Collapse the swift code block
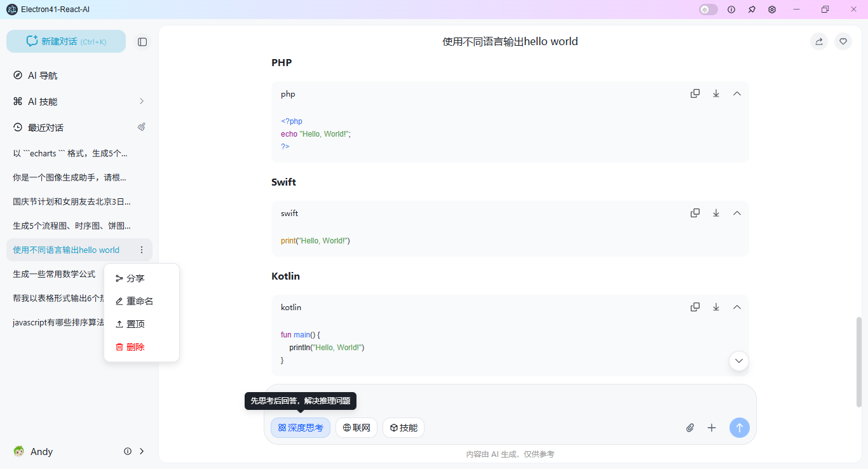The height and width of the screenshot is (469, 868). click(737, 213)
